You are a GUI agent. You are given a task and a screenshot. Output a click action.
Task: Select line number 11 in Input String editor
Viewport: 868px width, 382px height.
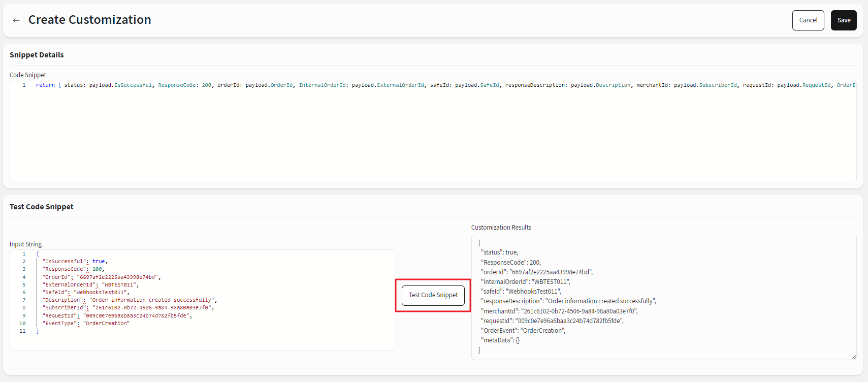coord(22,331)
